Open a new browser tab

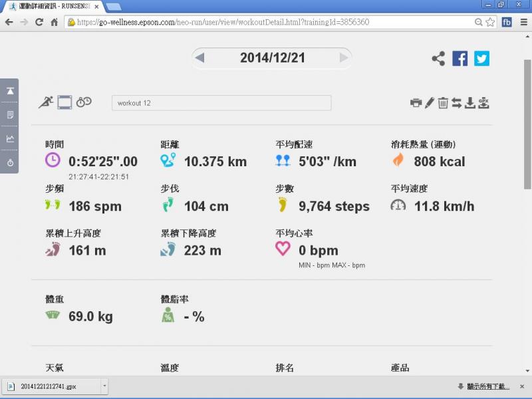(113, 7)
